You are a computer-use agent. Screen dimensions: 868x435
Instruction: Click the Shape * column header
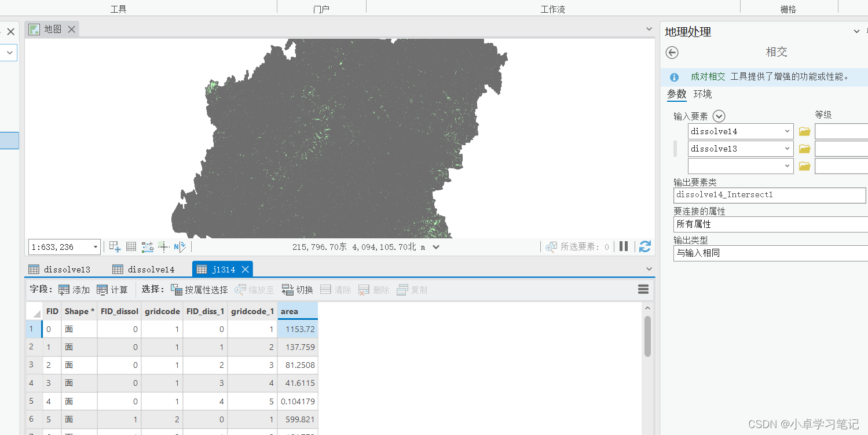pos(79,311)
